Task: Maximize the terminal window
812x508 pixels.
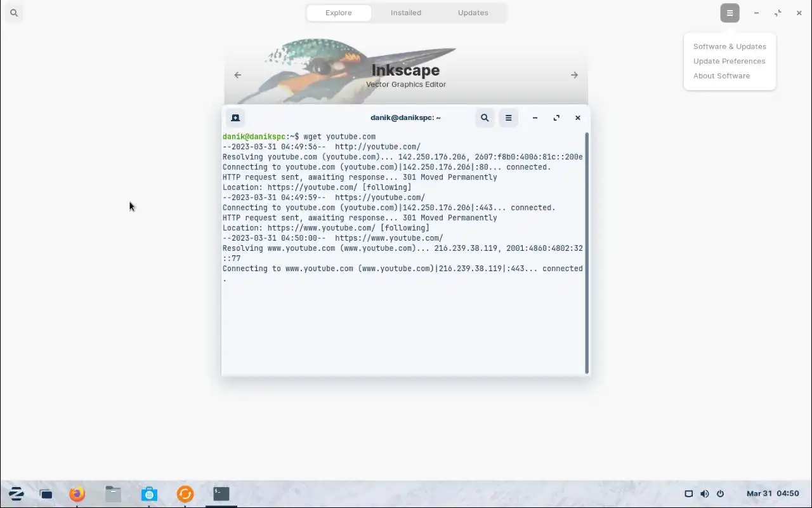Action: point(556,117)
